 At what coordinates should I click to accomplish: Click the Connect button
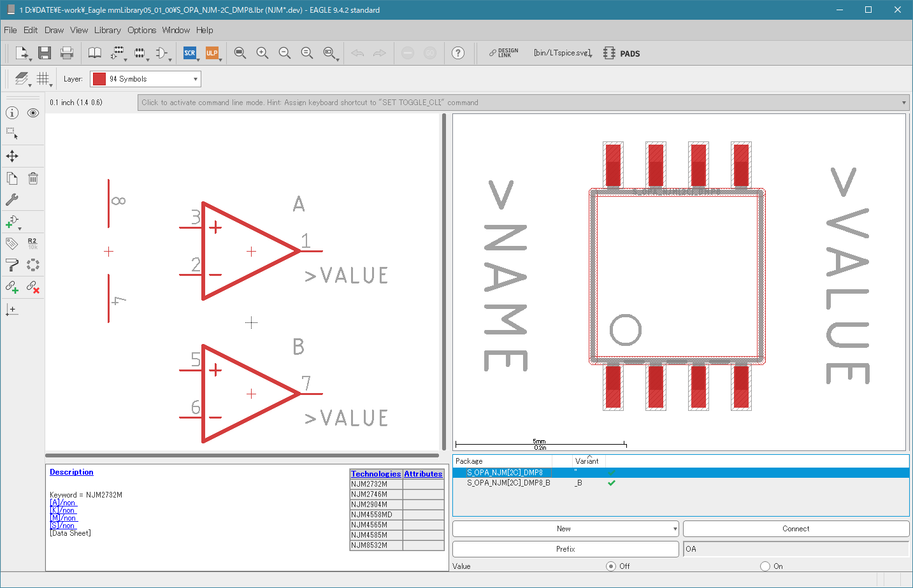click(796, 529)
